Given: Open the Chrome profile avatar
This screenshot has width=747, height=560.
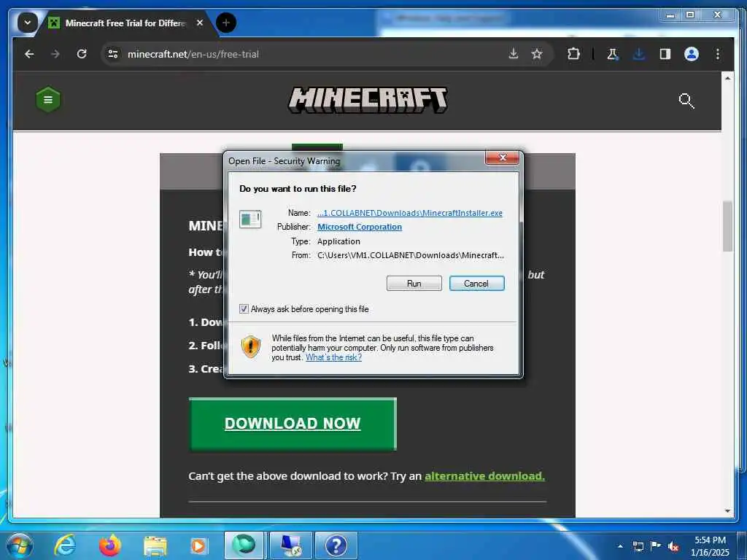Looking at the screenshot, I should pyautogui.click(x=692, y=54).
